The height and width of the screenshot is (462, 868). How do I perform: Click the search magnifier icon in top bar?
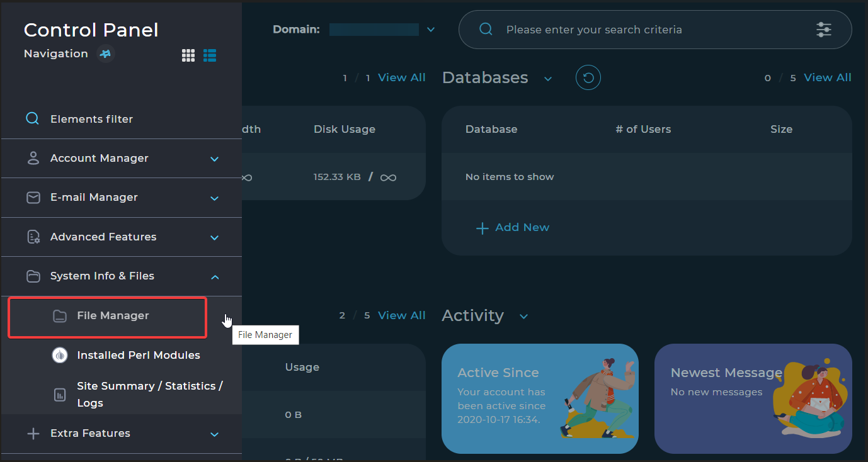(486, 30)
